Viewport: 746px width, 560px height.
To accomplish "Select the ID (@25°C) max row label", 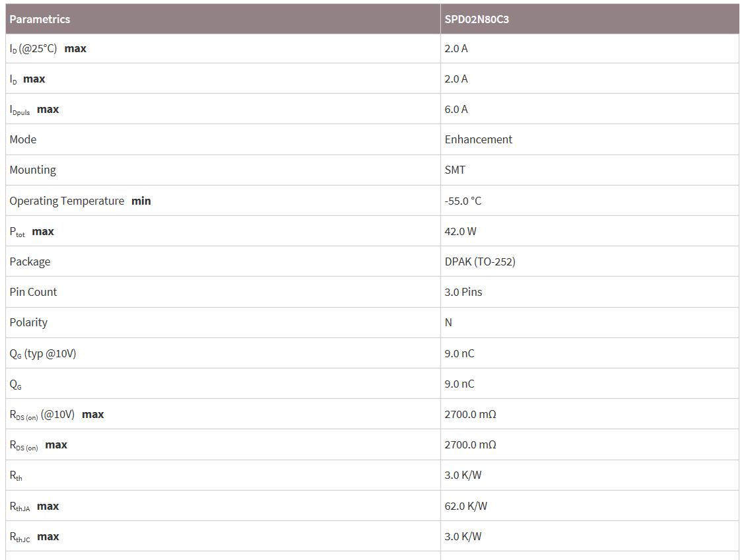I will (x=48, y=49).
